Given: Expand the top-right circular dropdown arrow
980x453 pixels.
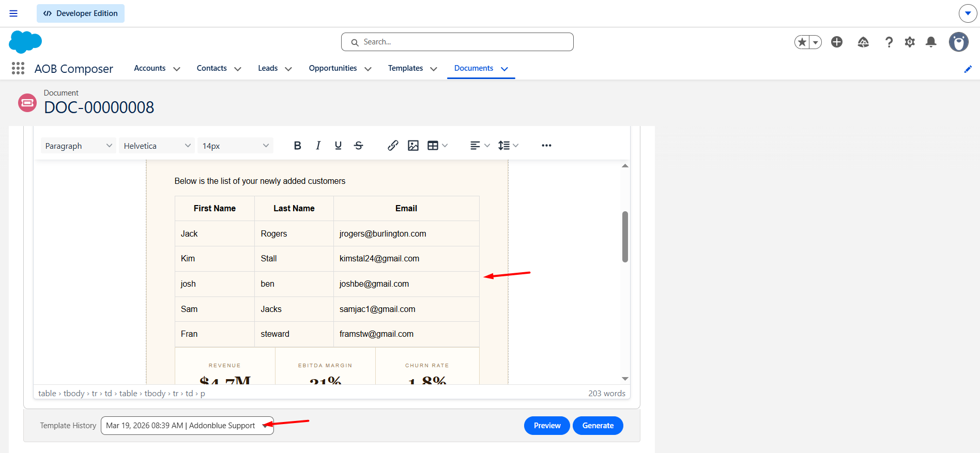Looking at the screenshot, I should click(968, 13).
